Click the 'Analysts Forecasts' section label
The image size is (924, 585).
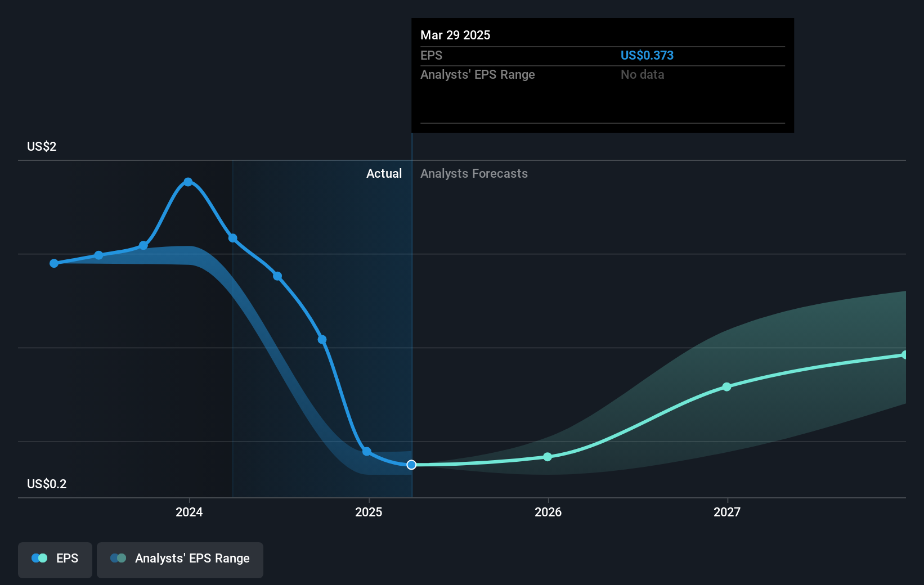point(474,174)
